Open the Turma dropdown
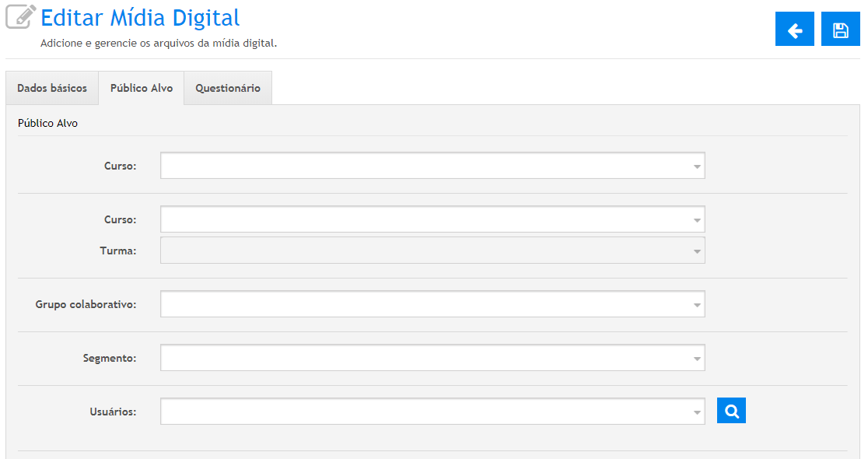Viewport: 868px width, 459px height. pos(432,251)
